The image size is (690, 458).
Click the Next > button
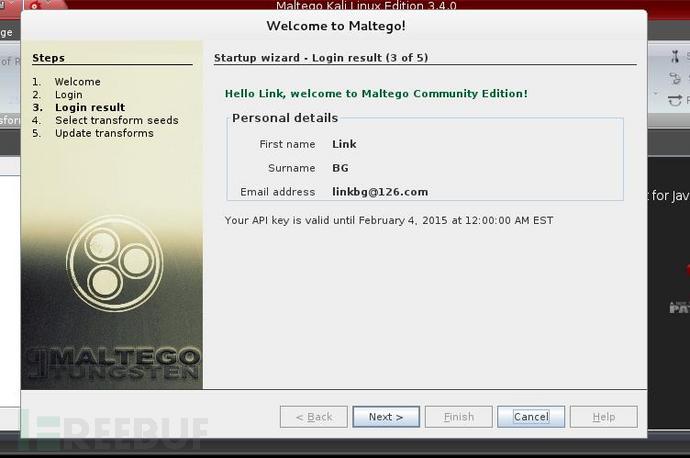click(386, 417)
